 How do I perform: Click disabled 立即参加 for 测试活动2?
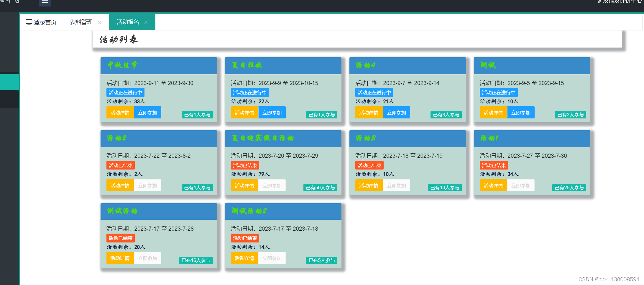click(272, 258)
